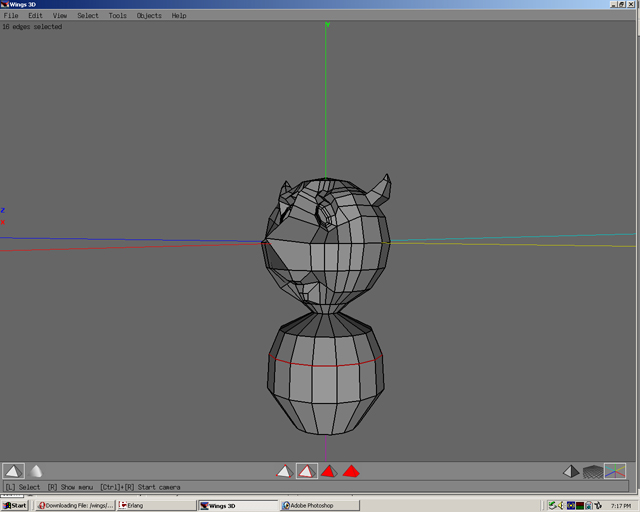Open the Objects menu
Screen dimensions: 640x512
pos(149,16)
